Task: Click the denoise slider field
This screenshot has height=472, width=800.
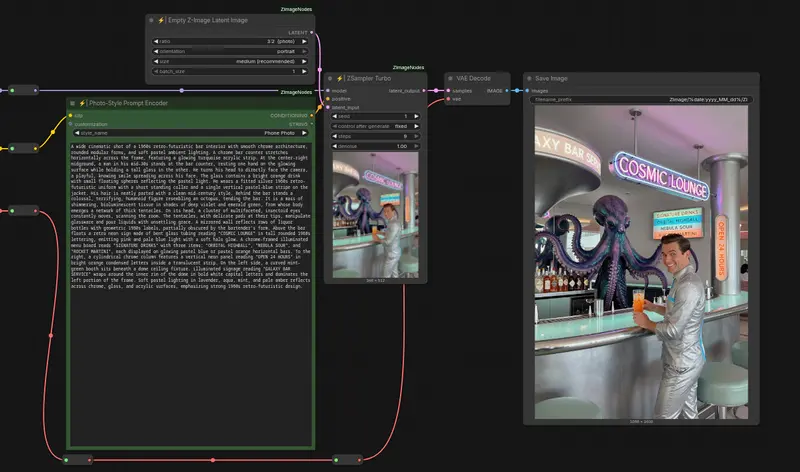Action: pyautogui.click(x=376, y=146)
